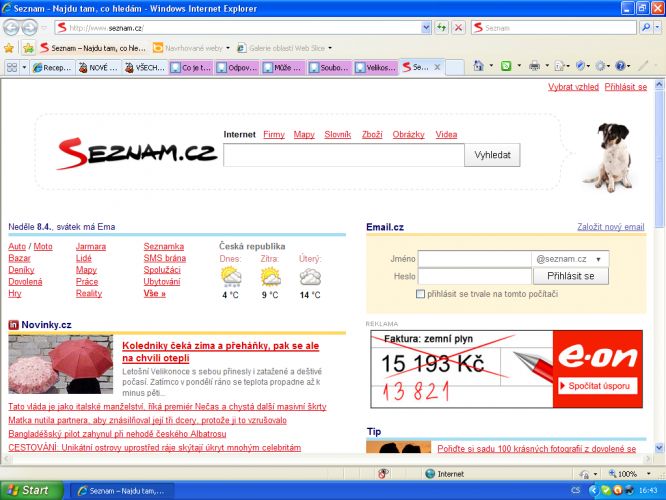Click the browser Back arrow button
Image resolution: width=666 pixels, height=500 pixels.
pyautogui.click(x=11, y=28)
